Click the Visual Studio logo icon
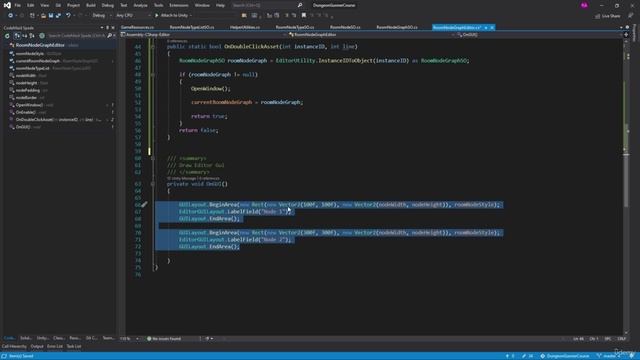 [x=7, y=5]
